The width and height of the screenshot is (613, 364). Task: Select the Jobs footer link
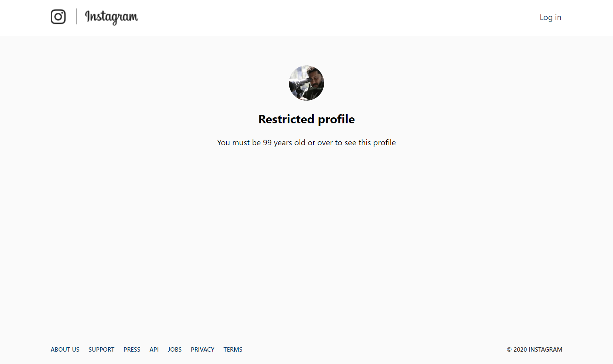[174, 350]
